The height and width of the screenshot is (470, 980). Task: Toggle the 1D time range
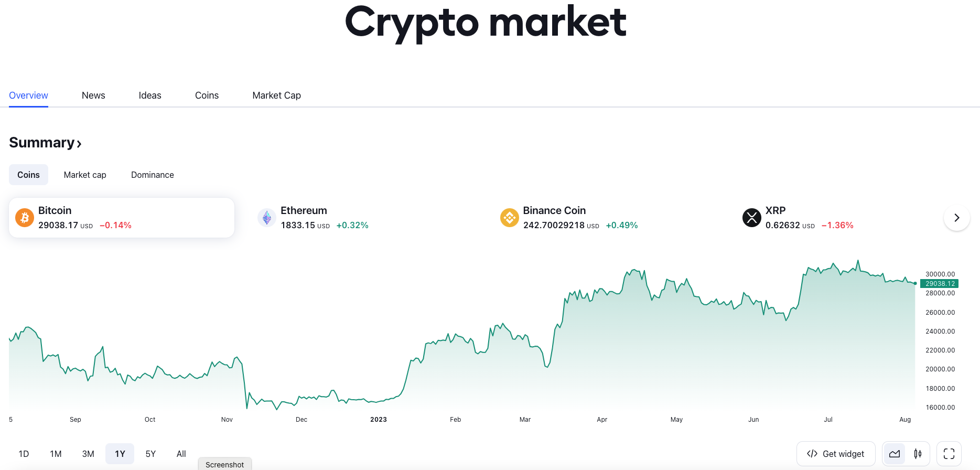coord(24,453)
